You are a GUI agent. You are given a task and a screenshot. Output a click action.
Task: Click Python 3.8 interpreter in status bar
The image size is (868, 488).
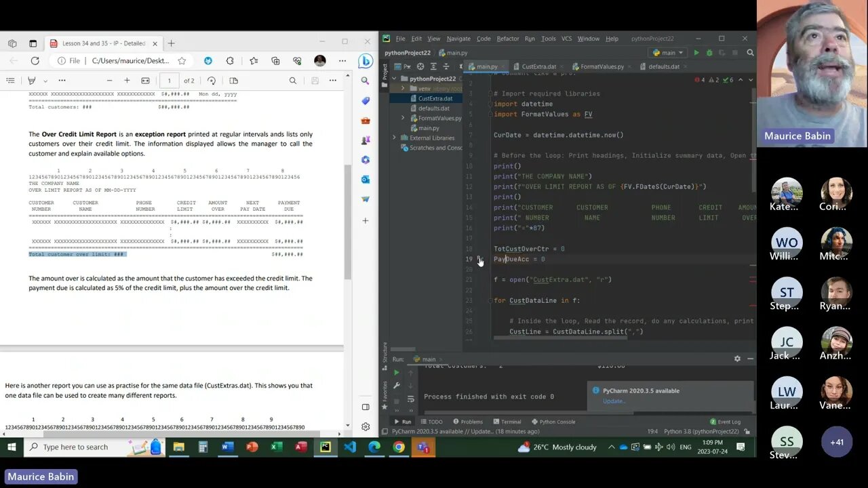tap(701, 432)
